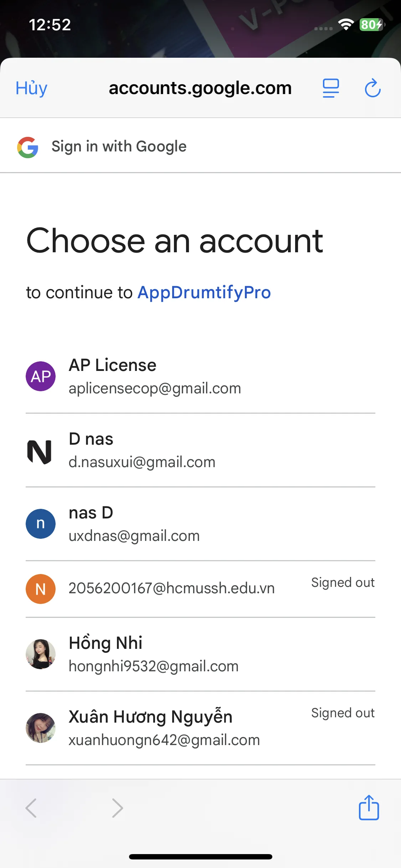
Task: Tap the blue 'n' avatar
Action: pyautogui.click(x=41, y=523)
